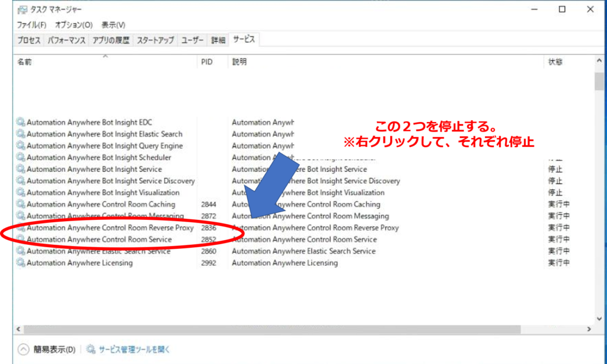The image size is (607, 364).
Task: Open the ファイル(F) menu
Action: click(x=31, y=25)
